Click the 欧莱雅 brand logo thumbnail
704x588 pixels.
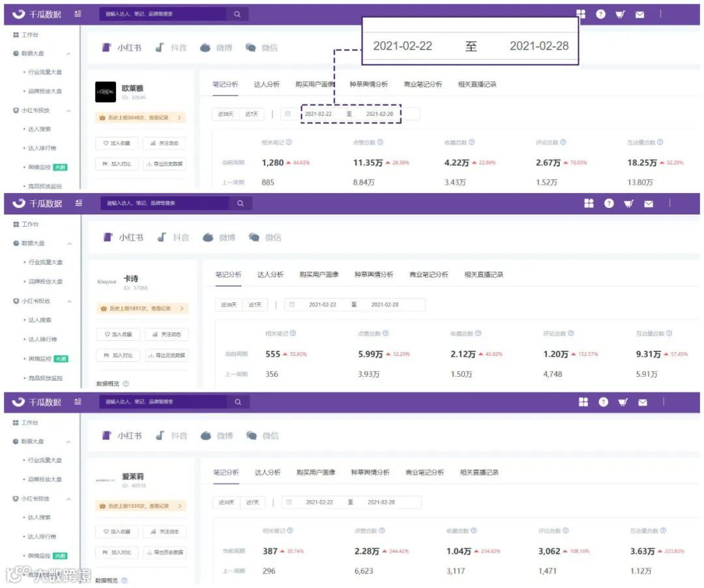pos(106,91)
